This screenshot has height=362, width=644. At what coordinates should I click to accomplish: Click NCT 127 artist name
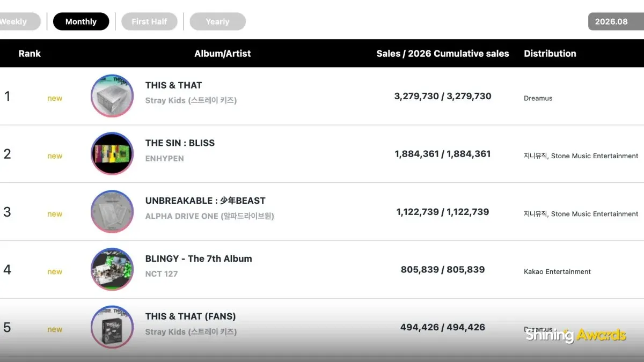click(161, 274)
